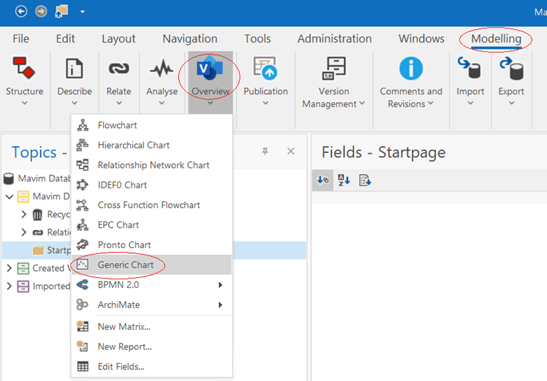547x381 pixels.
Task: Choose Flowchart from the Overview menu
Action: coord(151,125)
